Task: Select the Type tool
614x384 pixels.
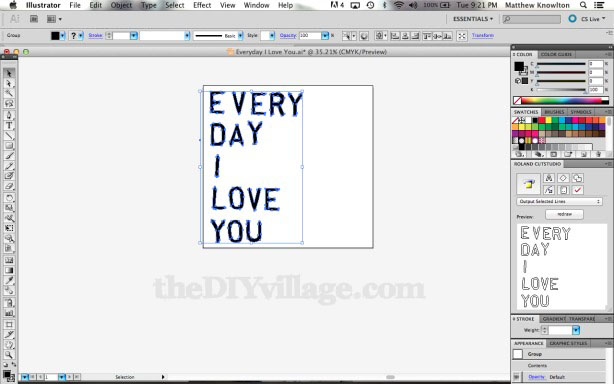Action: coord(9,126)
